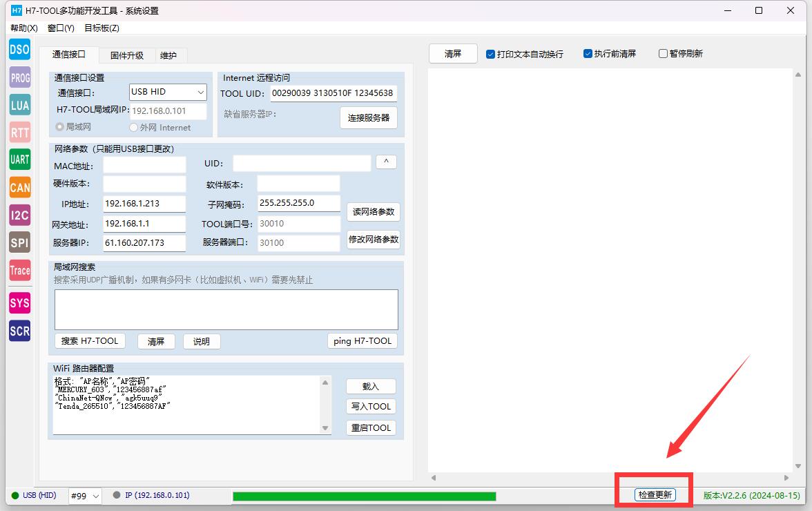Viewport: 812px width, 511px height.
Task: Click the MAC地址 input field
Action: click(144, 165)
